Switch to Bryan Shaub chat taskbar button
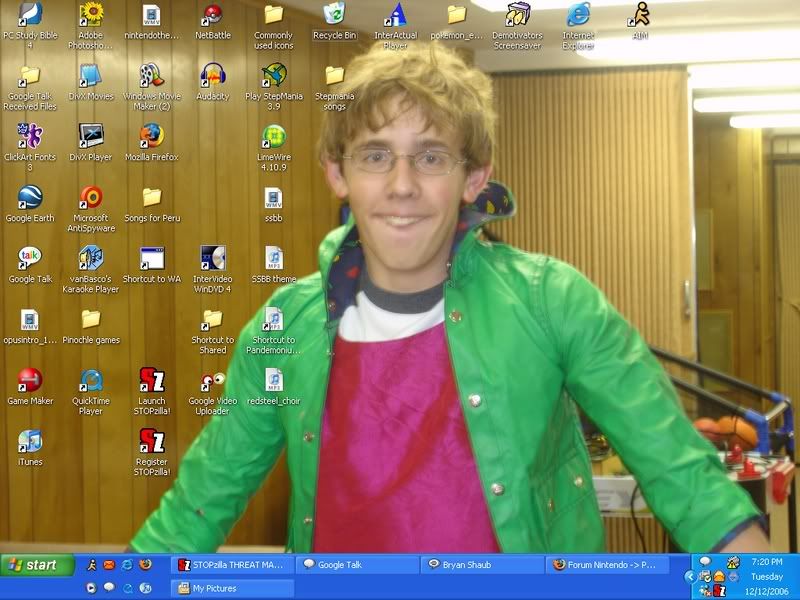The image size is (800, 600). pyautogui.click(x=482, y=565)
